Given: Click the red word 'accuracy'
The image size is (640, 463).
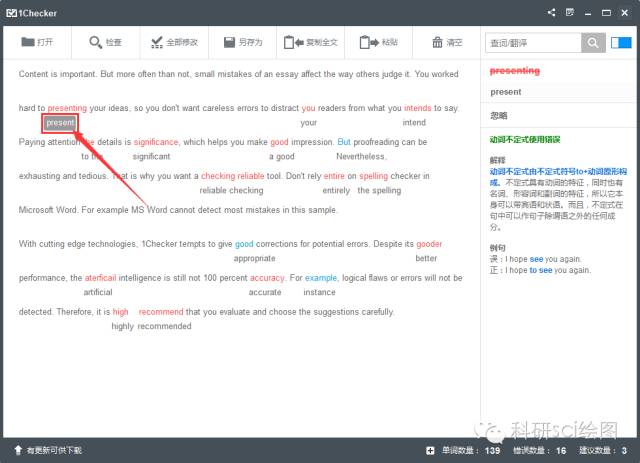Looking at the screenshot, I should 267,278.
